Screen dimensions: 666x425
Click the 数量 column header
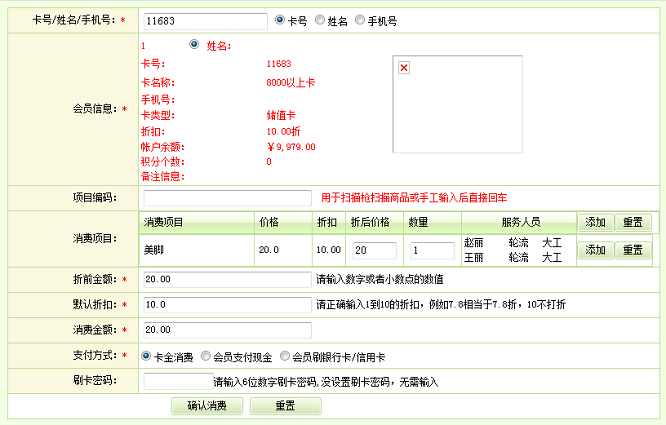(432, 222)
